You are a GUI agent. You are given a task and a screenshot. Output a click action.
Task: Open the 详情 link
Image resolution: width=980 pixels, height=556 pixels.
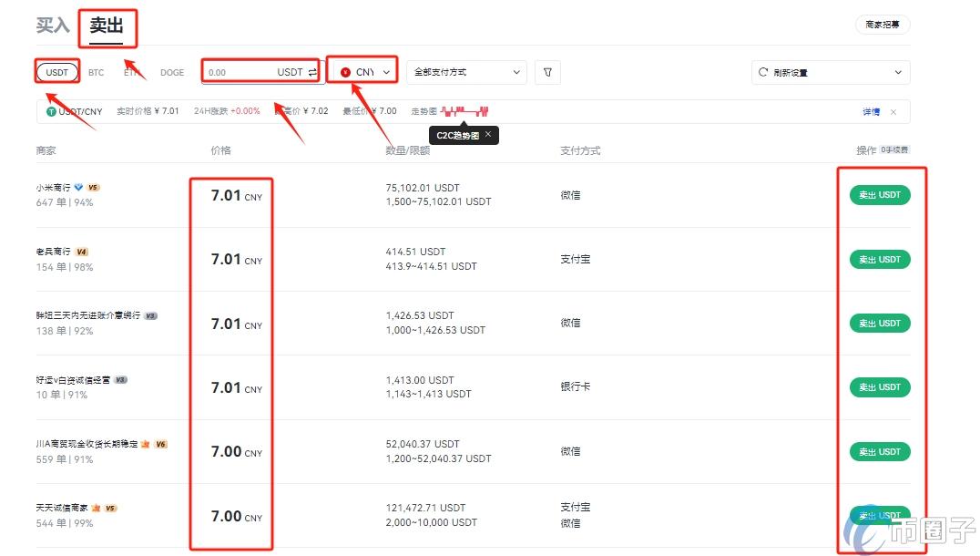871,111
